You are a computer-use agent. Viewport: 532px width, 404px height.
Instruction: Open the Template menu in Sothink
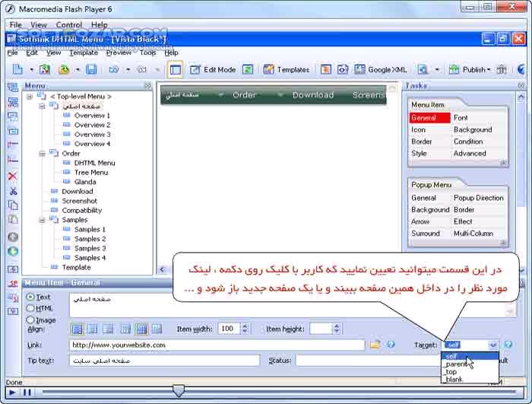click(84, 52)
